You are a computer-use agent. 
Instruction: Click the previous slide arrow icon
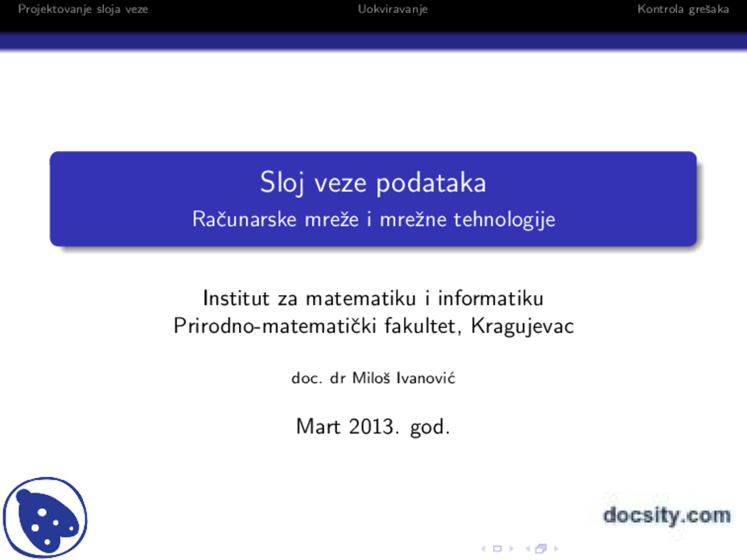tap(483, 548)
